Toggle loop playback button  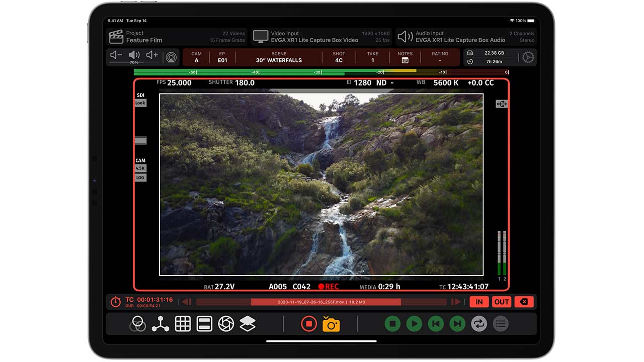(479, 324)
